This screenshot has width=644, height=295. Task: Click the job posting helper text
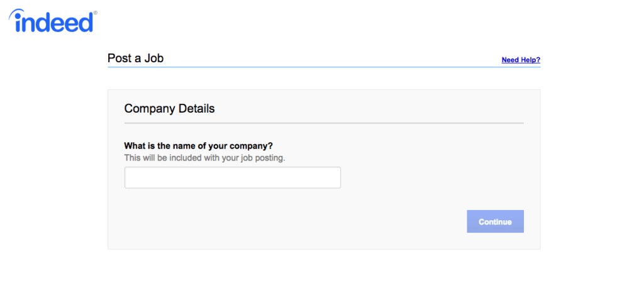(204, 158)
